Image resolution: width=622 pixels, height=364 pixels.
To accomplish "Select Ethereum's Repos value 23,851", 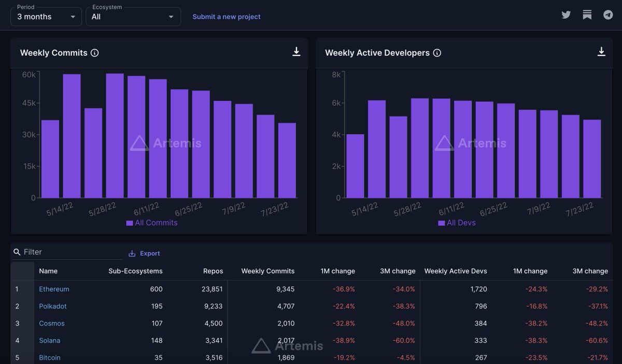I will click(x=212, y=289).
